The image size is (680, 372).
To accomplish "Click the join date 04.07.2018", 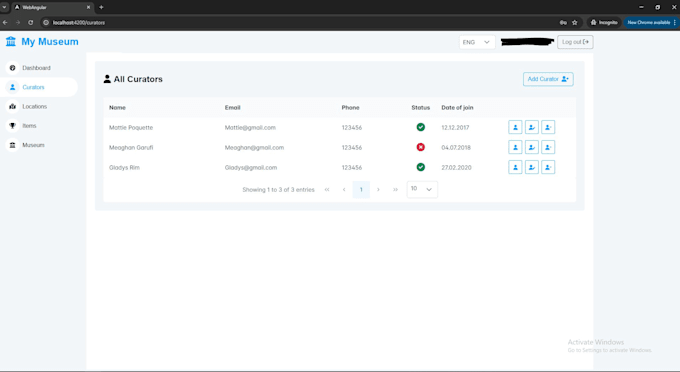I will (456, 147).
